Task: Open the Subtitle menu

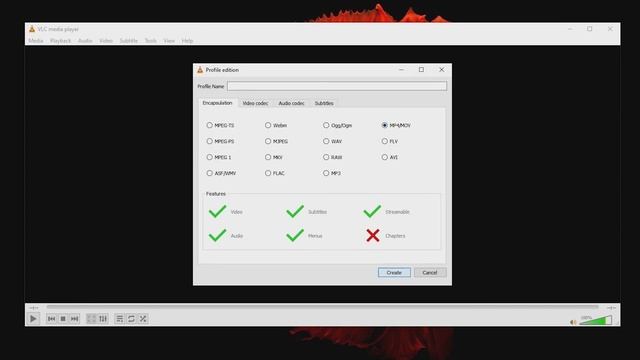Action: coord(129,41)
